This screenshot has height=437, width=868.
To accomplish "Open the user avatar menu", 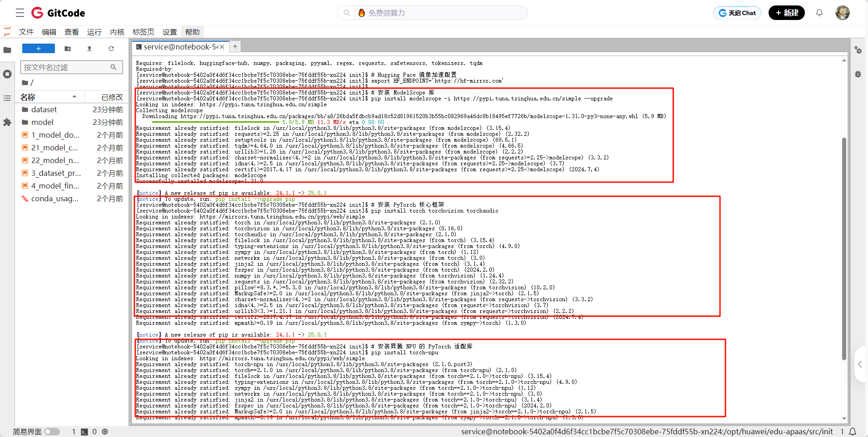I will tap(843, 13).
